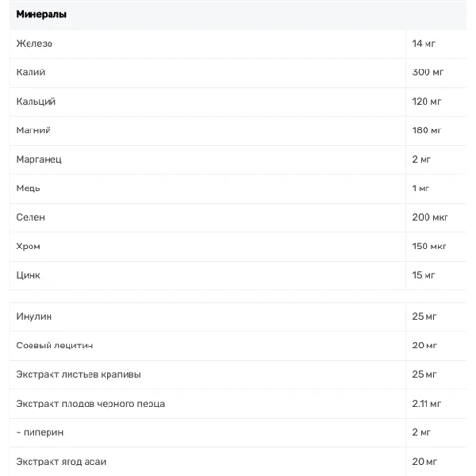Select the пиперин sub-item row
This screenshot has height=476, width=476.
[238, 433]
